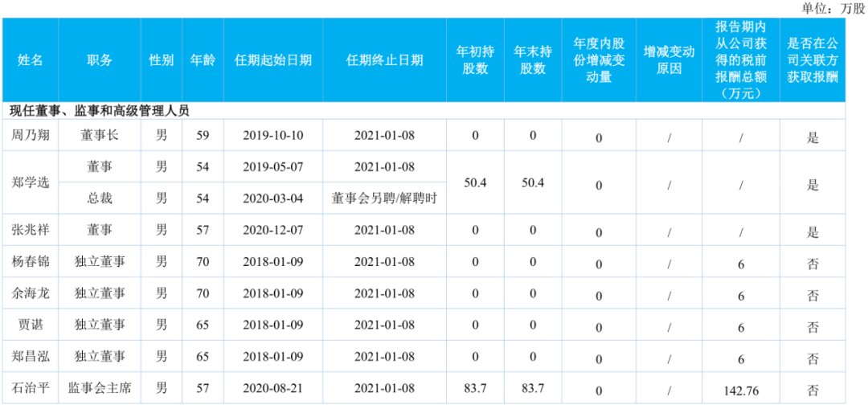The width and height of the screenshot is (868, 405).
Task: Click the 年初持股数 value 50.4
Action: (475, 182)
